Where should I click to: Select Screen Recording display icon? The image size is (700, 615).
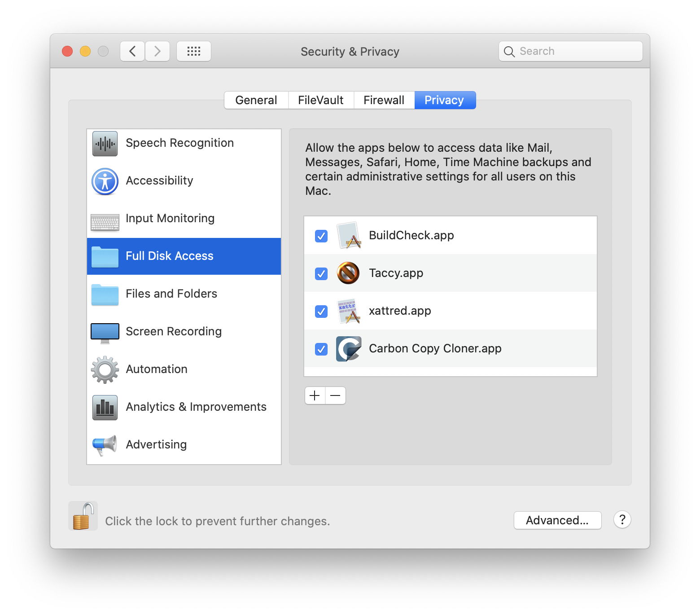(105, 333)
